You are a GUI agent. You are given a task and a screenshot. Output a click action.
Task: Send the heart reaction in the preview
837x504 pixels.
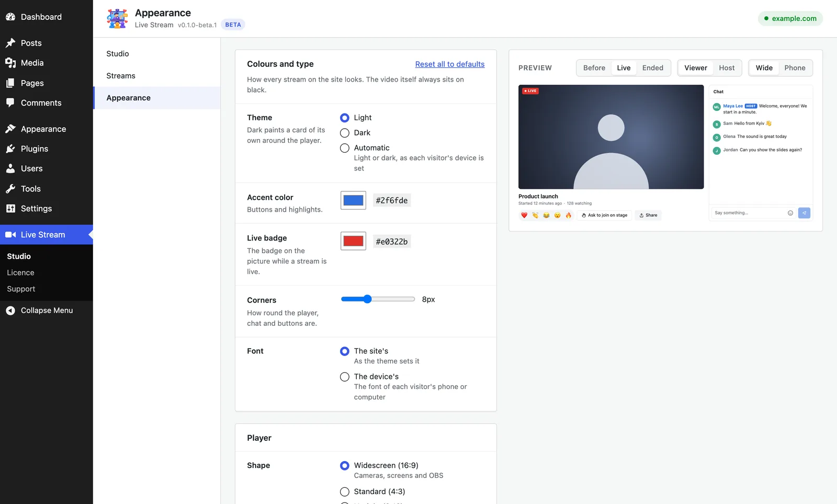pos(524,215)
